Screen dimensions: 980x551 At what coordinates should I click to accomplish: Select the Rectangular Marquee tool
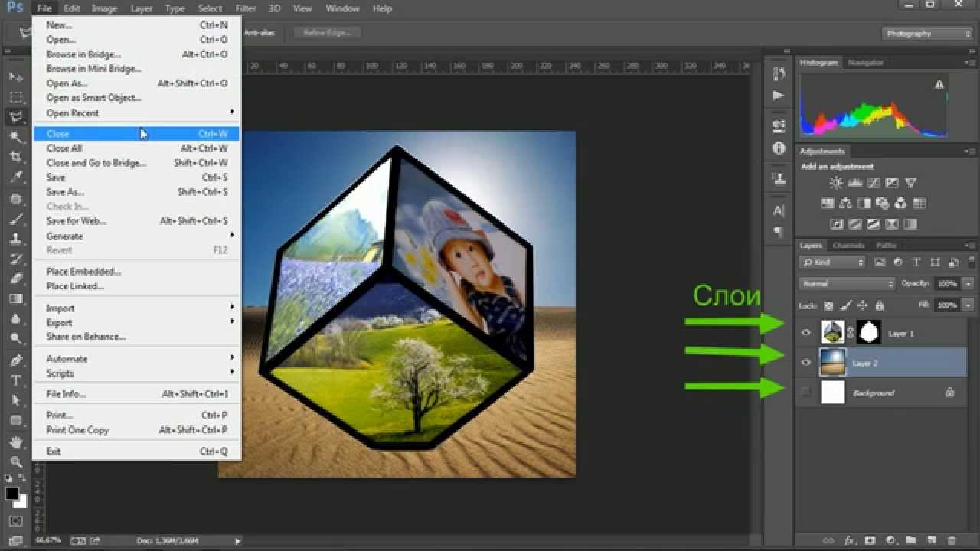pos(15,97)
